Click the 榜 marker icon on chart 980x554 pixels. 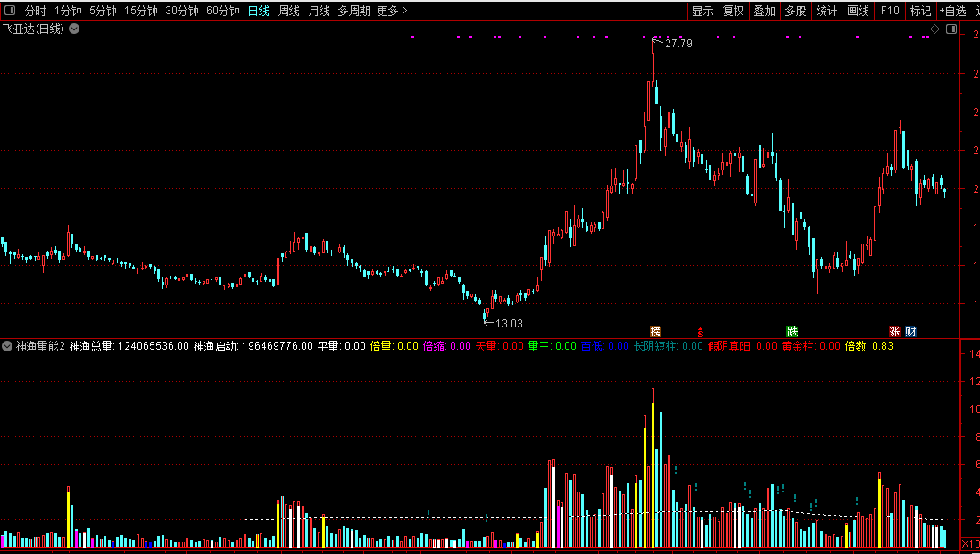pyautogui.click(x=655, y=332)
